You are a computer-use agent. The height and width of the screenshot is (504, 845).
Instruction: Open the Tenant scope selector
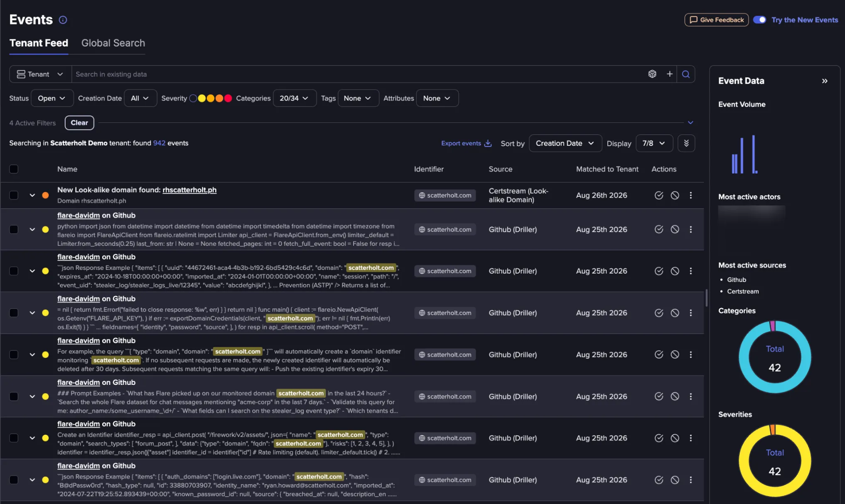(x=40, y=74)
